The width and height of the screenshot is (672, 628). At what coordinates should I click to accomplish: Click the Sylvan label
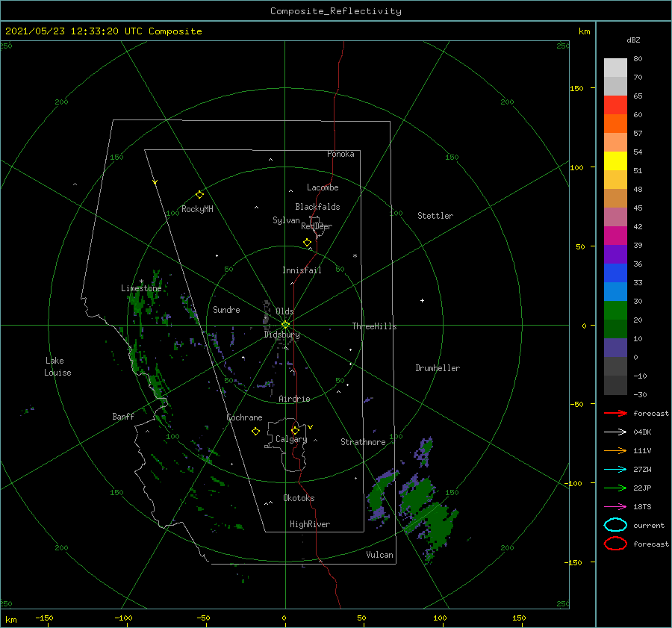[286, 220]
